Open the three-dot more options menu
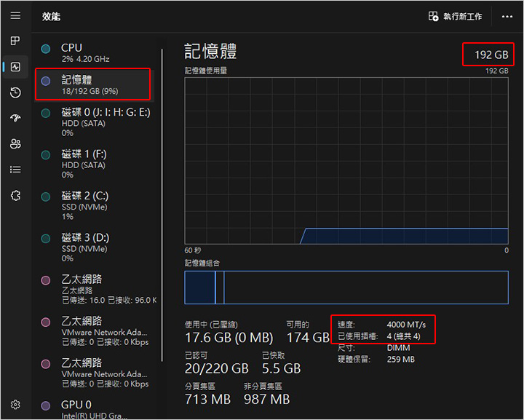 (507, 16)
